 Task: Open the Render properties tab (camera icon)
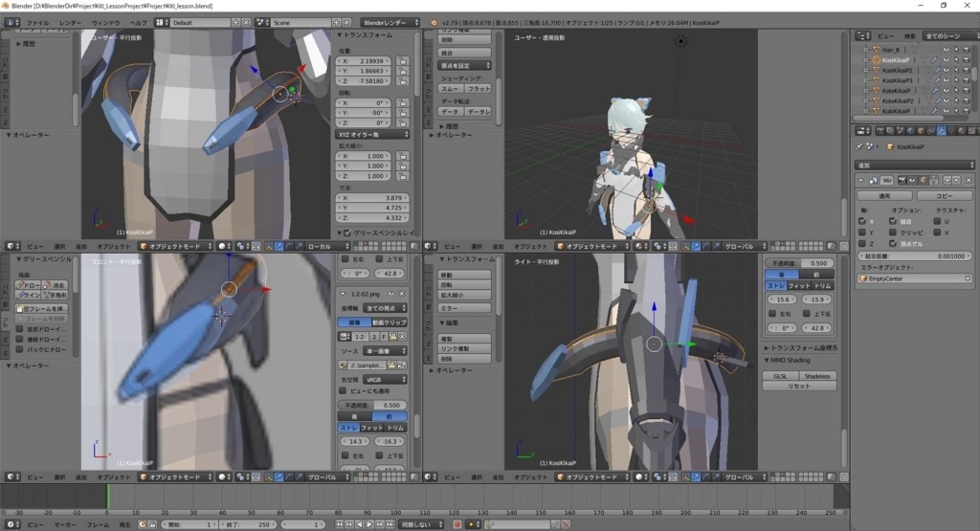pyautogui.click(x=880, y=130)
